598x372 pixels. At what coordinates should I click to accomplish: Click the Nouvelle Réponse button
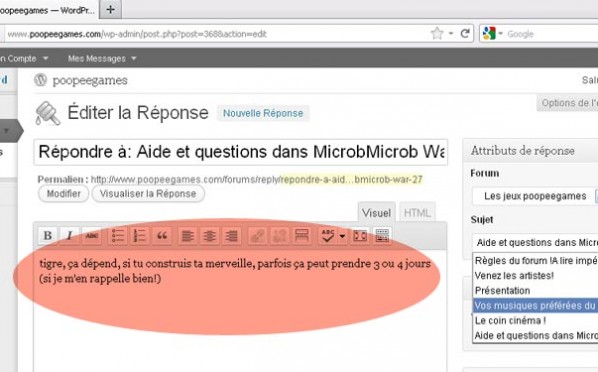pyautogui.click(x=263, y=113)
